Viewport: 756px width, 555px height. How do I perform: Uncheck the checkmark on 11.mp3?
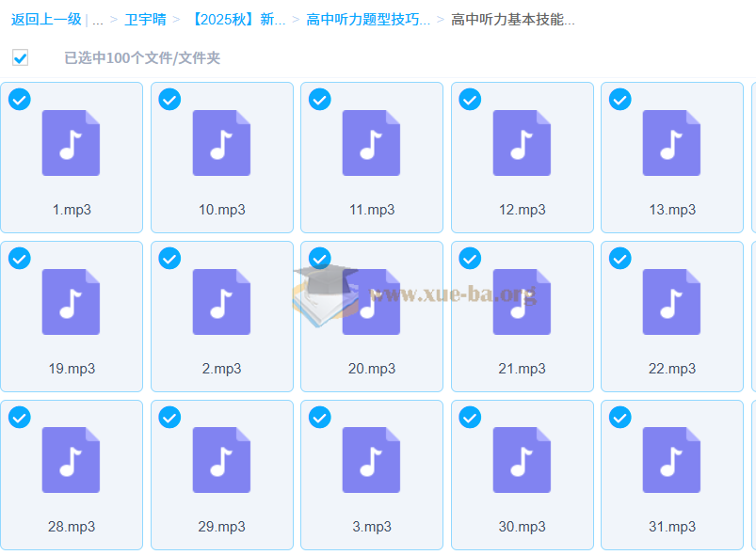(320, 100)
